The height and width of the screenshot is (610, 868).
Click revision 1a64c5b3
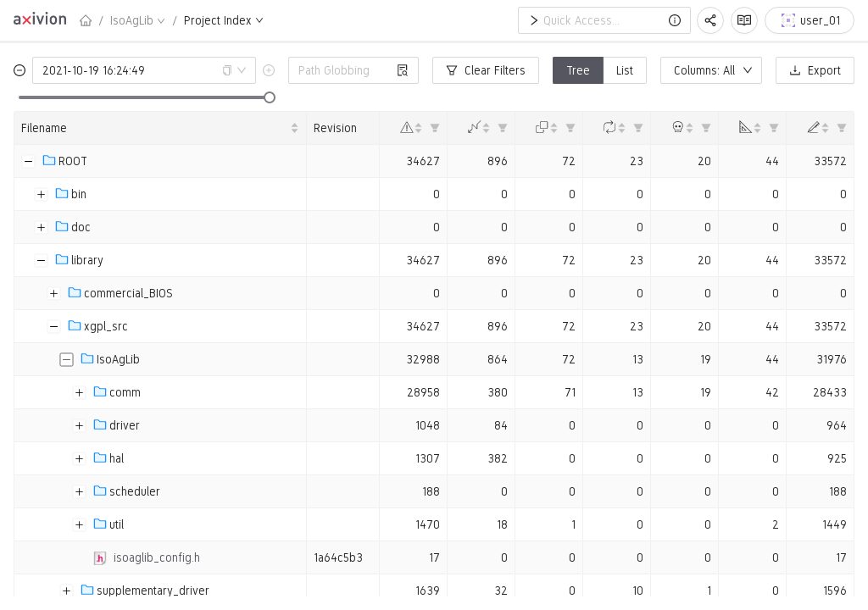click(x=338, y=558)
